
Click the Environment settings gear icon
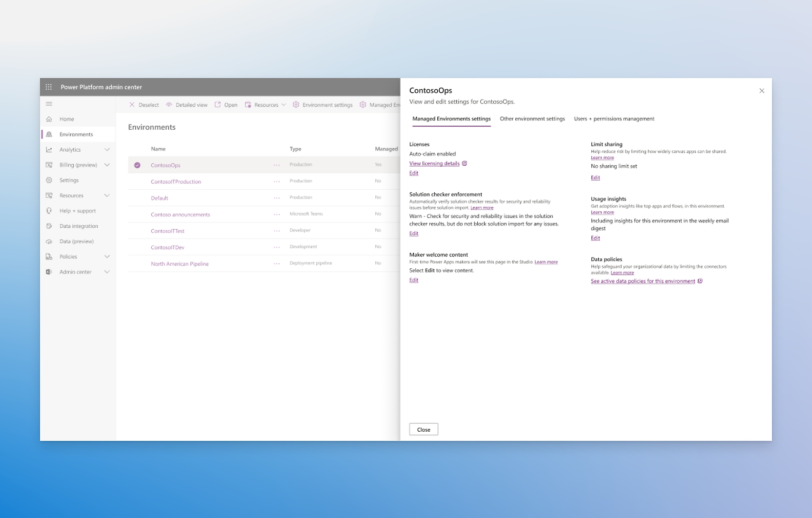[296, 104]
